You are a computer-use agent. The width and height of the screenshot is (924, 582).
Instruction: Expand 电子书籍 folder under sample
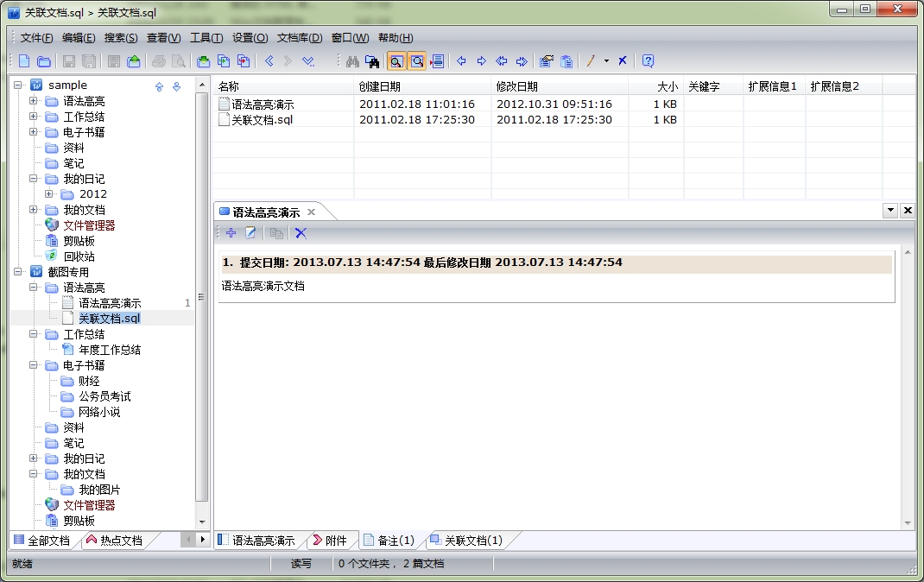click(x=34, y=132)
